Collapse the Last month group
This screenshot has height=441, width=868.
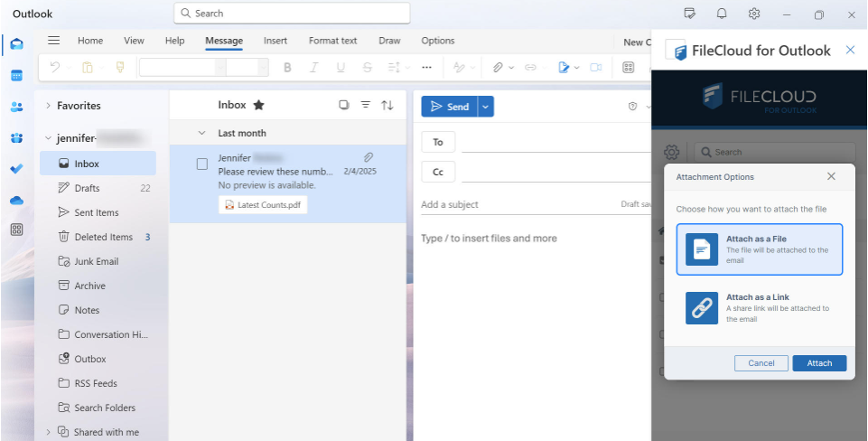(x=201, y=133)
